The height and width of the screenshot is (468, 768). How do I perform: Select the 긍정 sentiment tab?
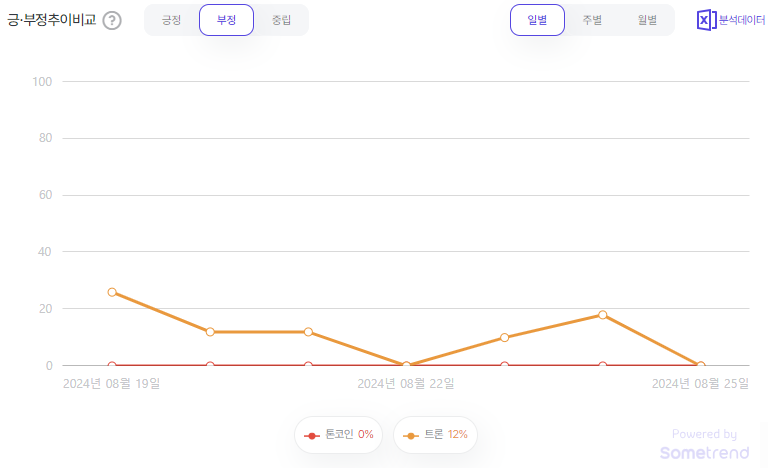[172, 20]
